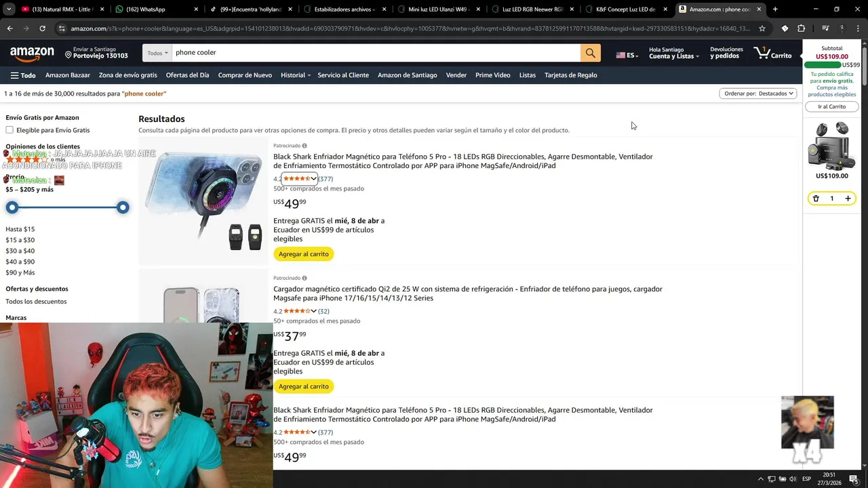Open the browser Extensions puzzle icon

point(801,28)
